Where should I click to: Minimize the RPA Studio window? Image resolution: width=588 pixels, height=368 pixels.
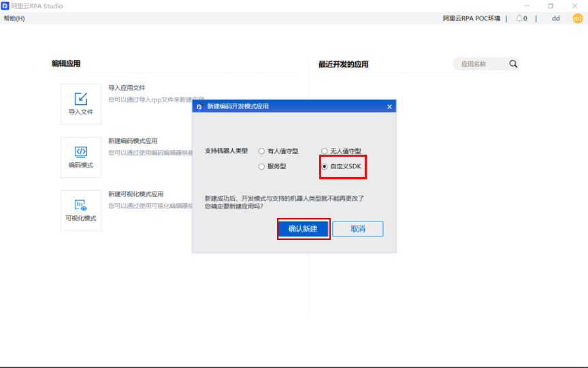pos(527,6)
